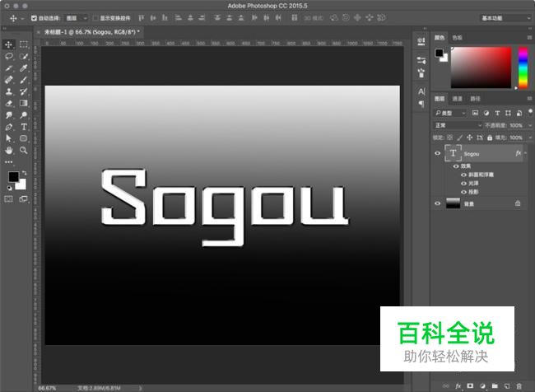Select the Eraser tool
The image size is (535, 392).
(x=8, y=103)
